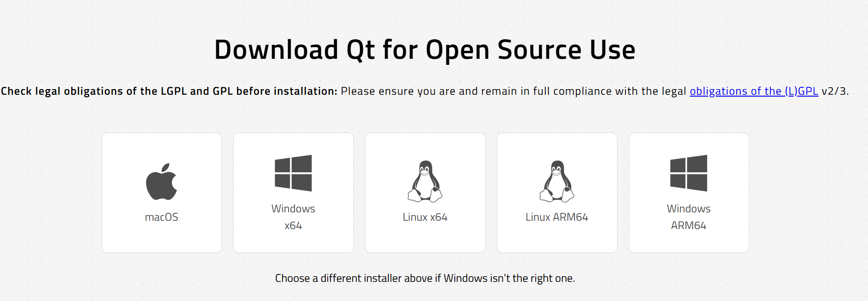This screenshot has width=868, height=301.
Task: Click the Apple logo icon
Action: point(161,182)
